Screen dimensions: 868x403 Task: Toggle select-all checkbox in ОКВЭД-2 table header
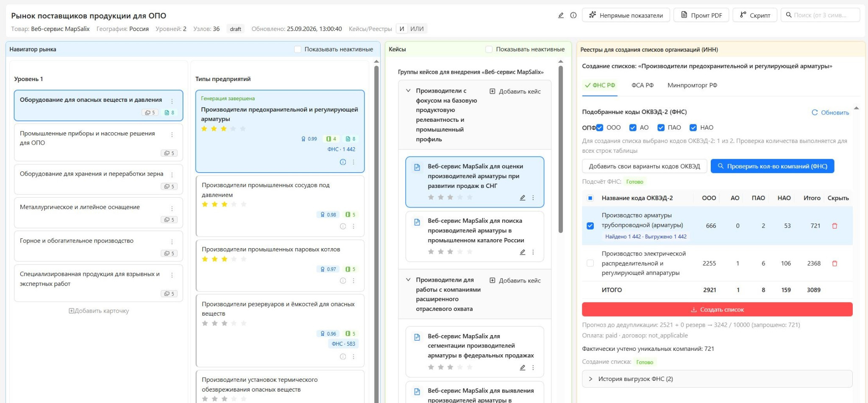coord(590,198)
